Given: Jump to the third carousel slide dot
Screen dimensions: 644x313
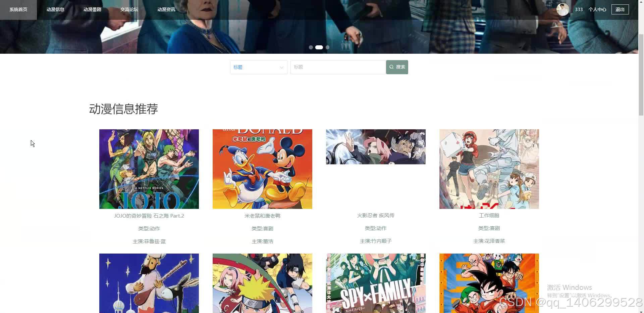Looking at the screenshot, I should 327,47.
